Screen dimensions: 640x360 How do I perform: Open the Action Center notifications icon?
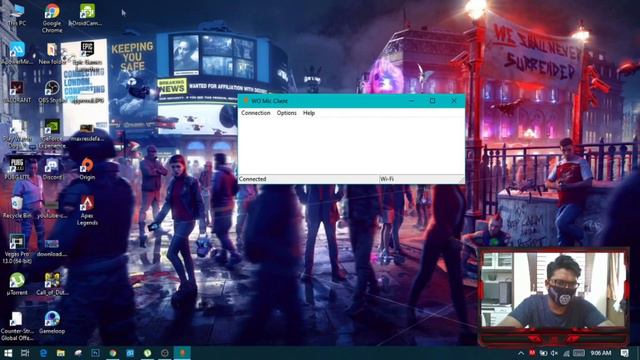(x=624, y=353)
